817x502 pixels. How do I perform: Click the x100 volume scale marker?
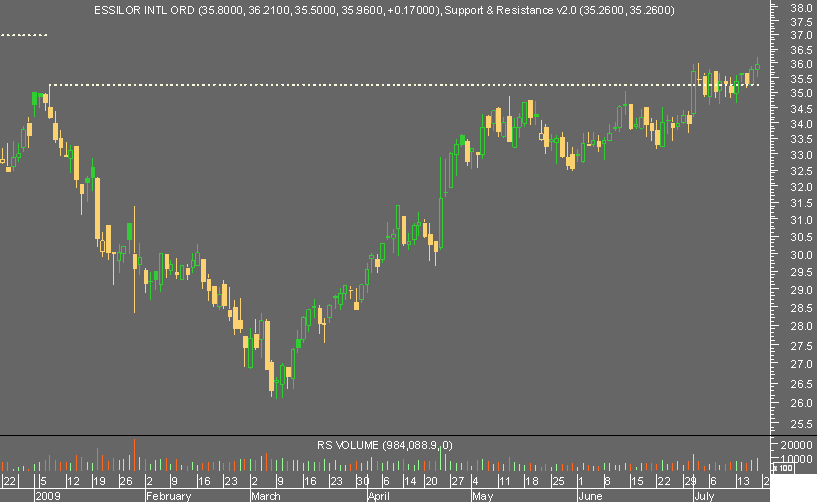pyautogui.click(x=782, y=468)
